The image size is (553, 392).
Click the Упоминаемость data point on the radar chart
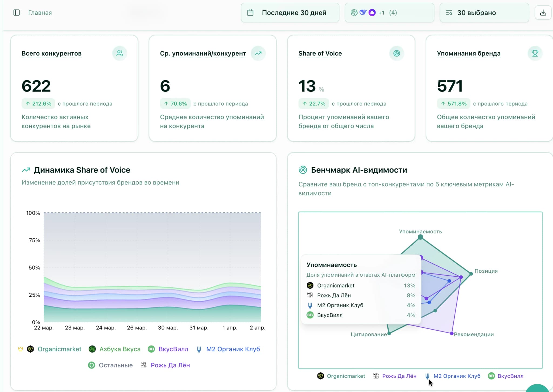[x=420, y=236]
